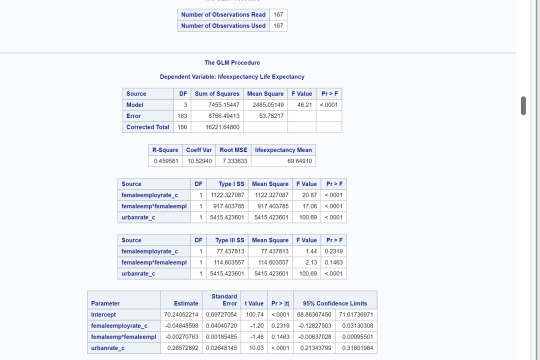This screenshot has height=360, width=540.
Task: Click urbanrate_c upper confidence limit 0.31801984
Action: (357, 348)
